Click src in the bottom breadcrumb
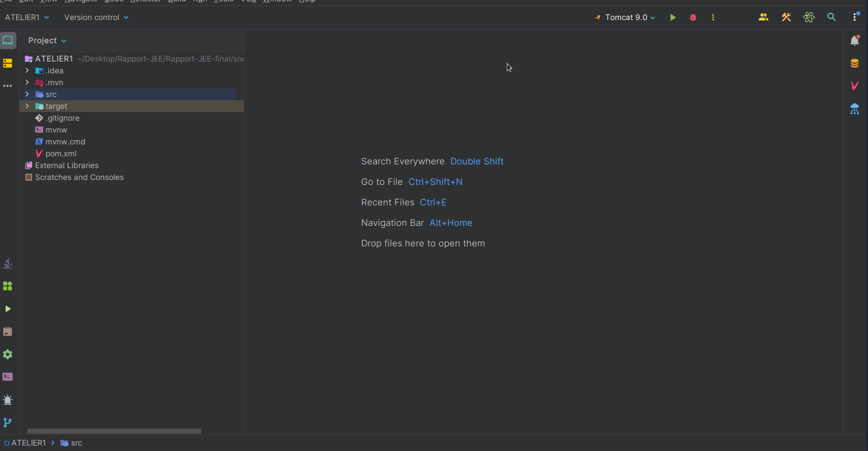The image size is (868, 451). click(x=76, y=443)
